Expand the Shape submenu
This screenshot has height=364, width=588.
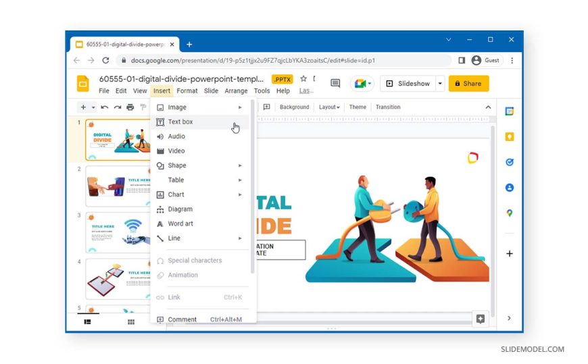tap(240, 165)
